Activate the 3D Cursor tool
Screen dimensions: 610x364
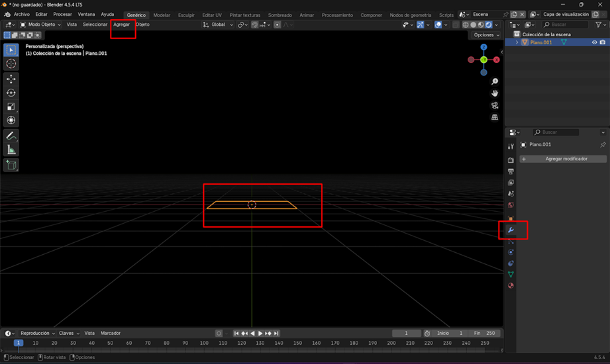(x=11, y=64)
